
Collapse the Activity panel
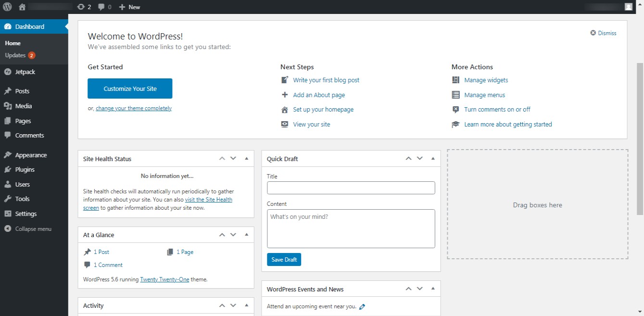tap(247, 305)
